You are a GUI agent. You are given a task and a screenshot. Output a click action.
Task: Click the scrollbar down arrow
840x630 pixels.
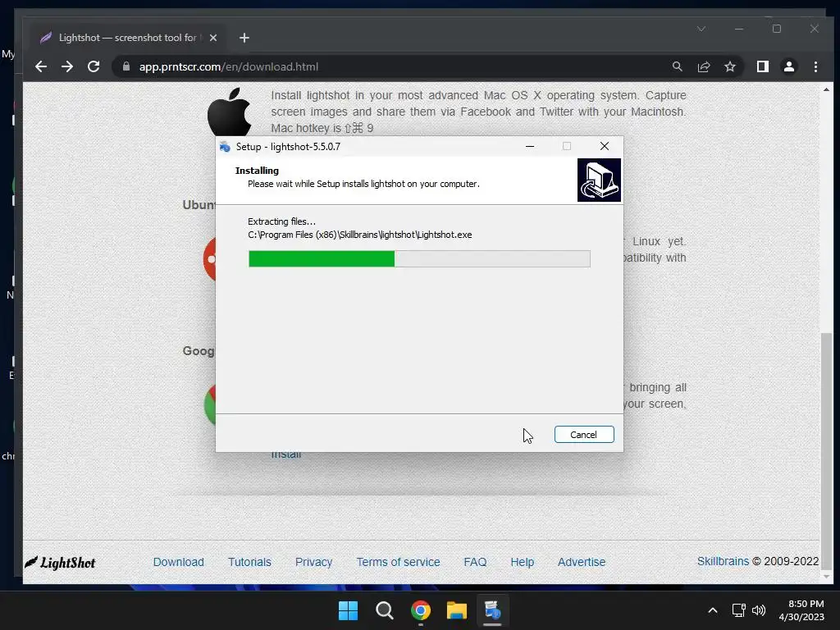[827, 577]
